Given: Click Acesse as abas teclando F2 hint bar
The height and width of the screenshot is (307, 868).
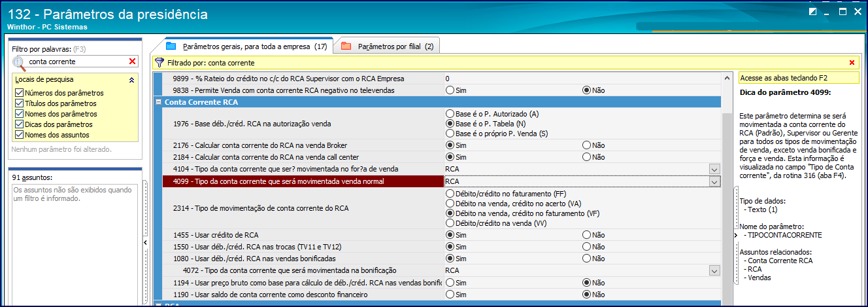Looking at the screenshot, I should [x=797, y=78].
